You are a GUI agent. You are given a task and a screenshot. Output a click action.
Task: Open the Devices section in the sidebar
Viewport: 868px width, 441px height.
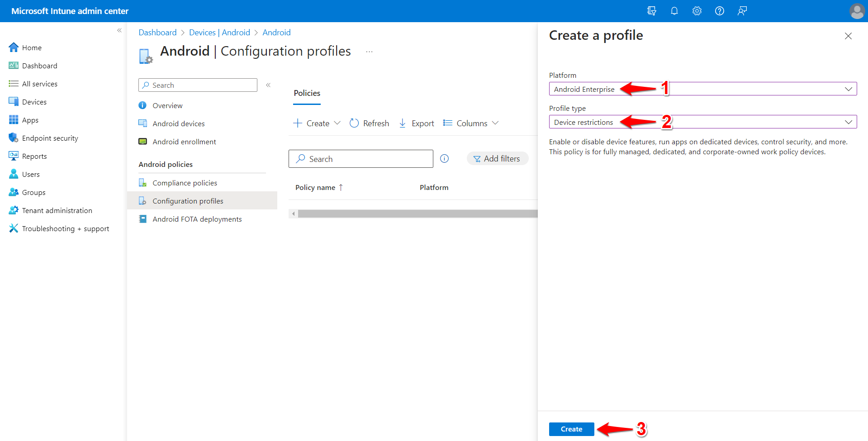tap(33, 101)
